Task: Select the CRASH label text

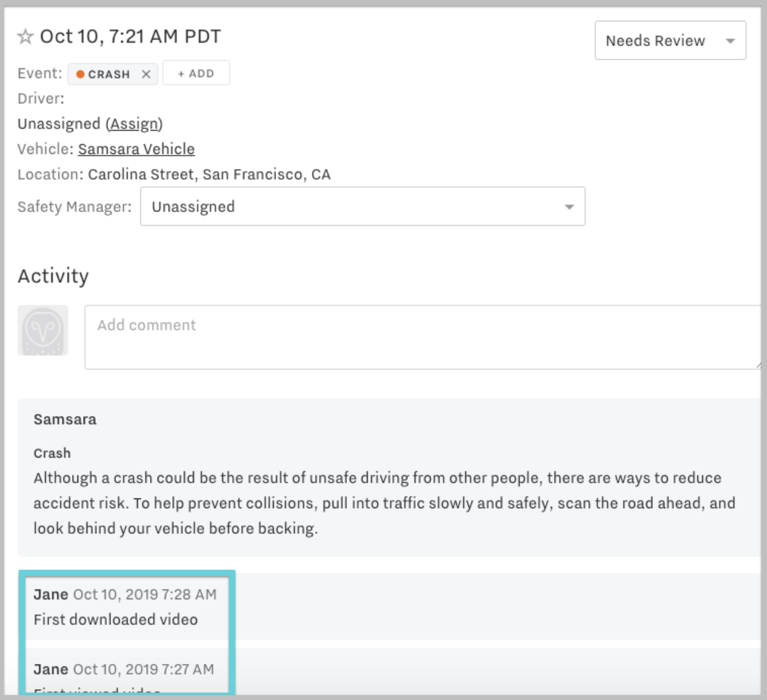Action: pyautogui.click(x=109, y=74)
